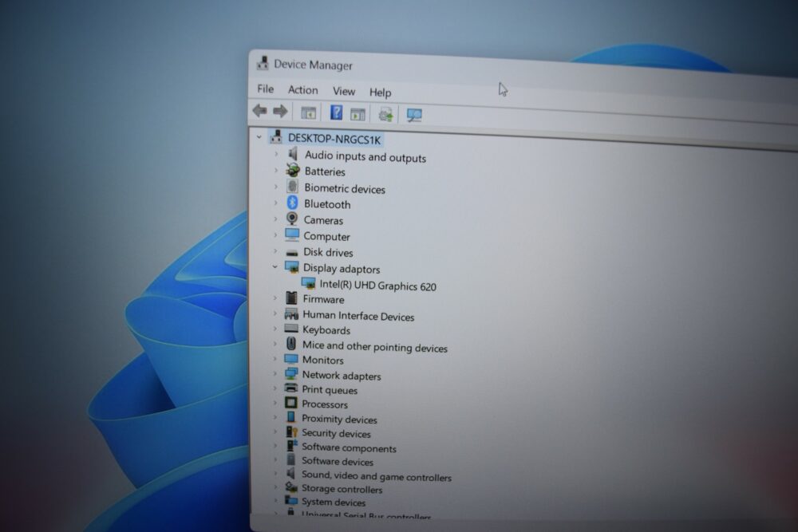Collapse the DESKTOP-NRGCS1K root node
Screen dimensions: 798x532
tap(259, 136)
